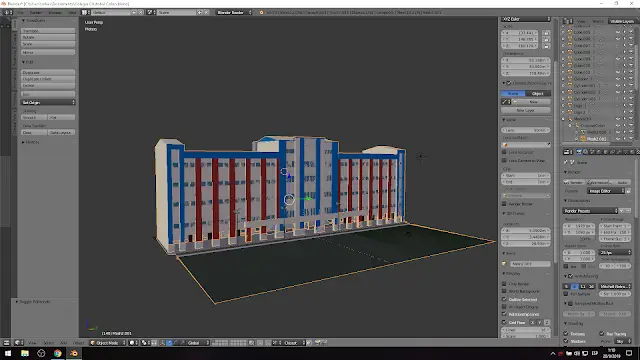Image resolution: width=640 pixels, height=360 pixels.
Task: Collapse the Transform panel in tool shelf
Action: 24,20
